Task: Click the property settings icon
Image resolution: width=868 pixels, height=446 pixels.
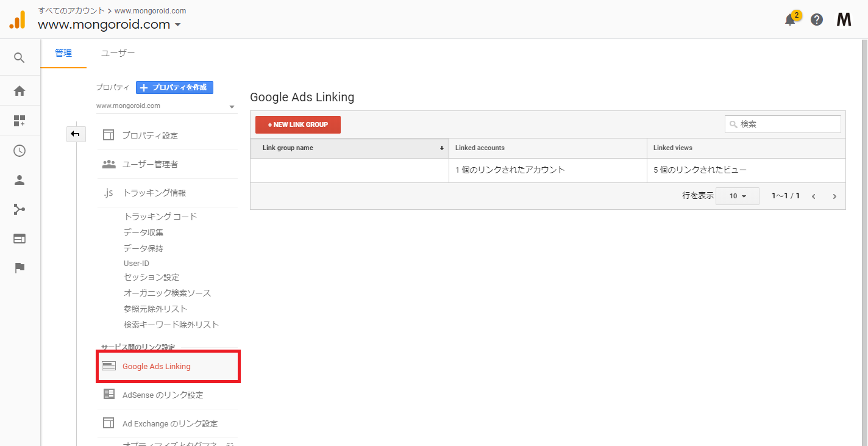Action: (x=108, y=135)
